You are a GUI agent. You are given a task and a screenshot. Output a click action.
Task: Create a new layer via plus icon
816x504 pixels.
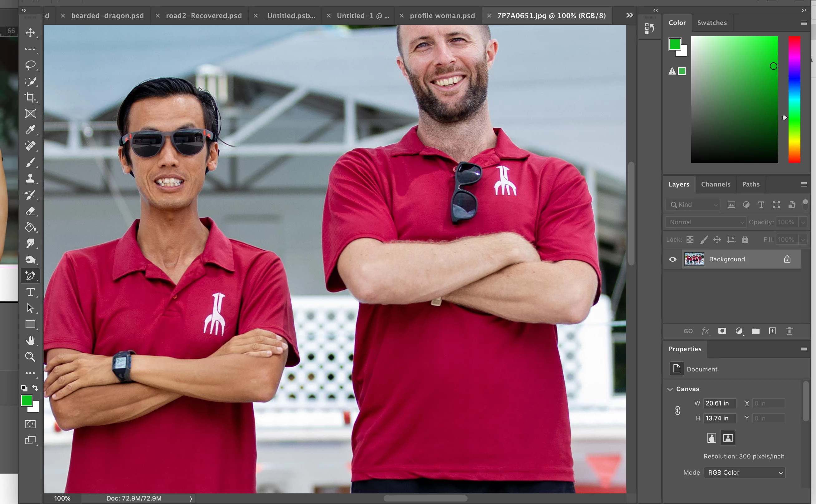[772, 331]
